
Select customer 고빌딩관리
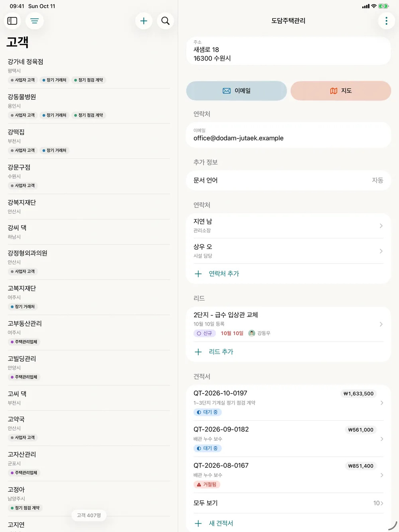(89, 367)
